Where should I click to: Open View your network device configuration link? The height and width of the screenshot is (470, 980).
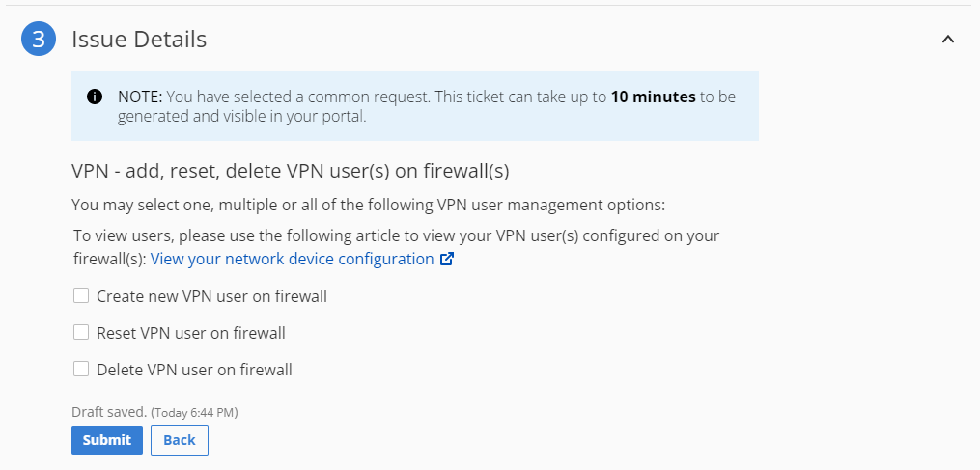[292, 259]
